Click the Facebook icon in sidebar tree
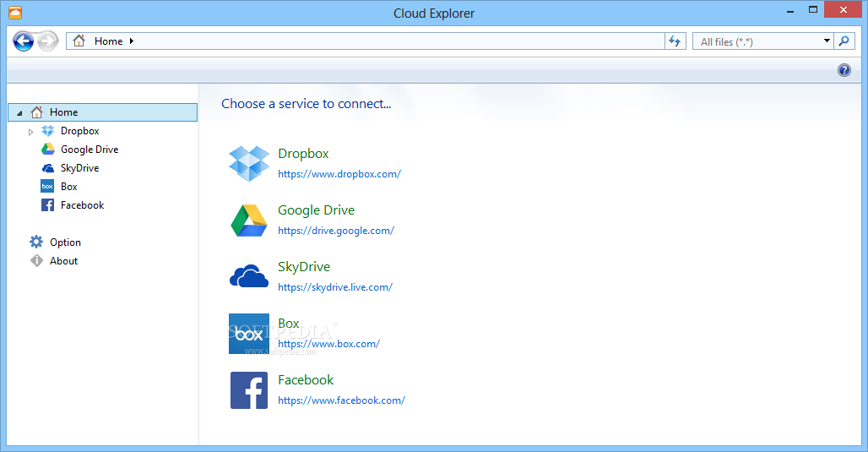The width and height of the screenshot is (868, 452). click(x=47, y=205)
